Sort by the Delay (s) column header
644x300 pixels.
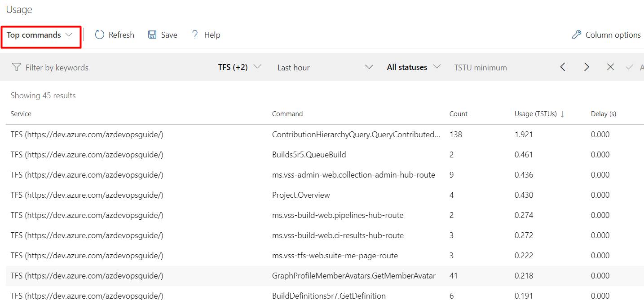(x=604, y=114)
